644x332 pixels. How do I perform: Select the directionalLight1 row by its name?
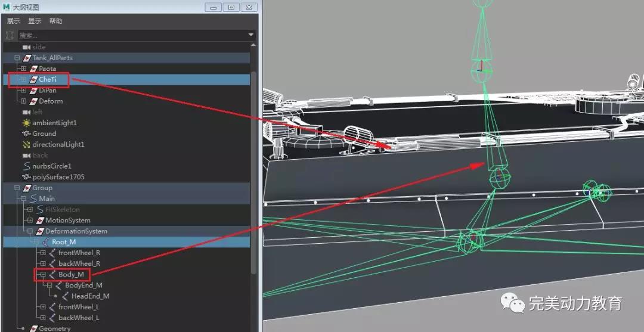point(58,144)
